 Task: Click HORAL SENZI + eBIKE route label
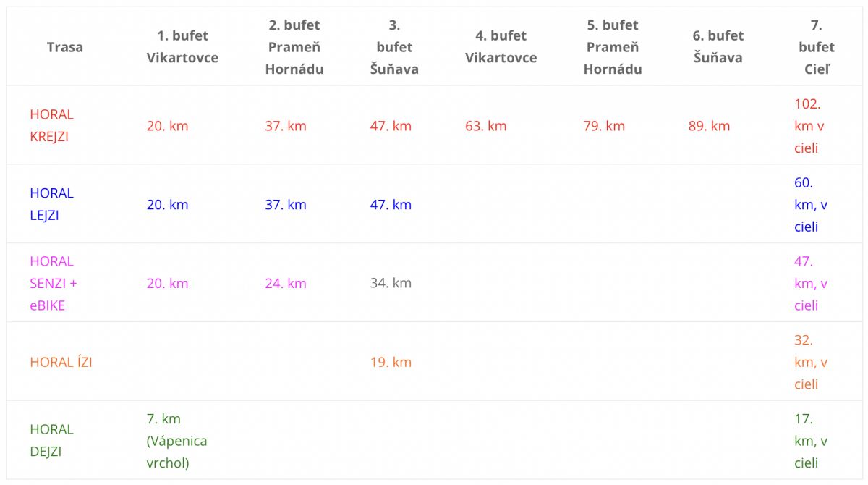click(54, 283)
